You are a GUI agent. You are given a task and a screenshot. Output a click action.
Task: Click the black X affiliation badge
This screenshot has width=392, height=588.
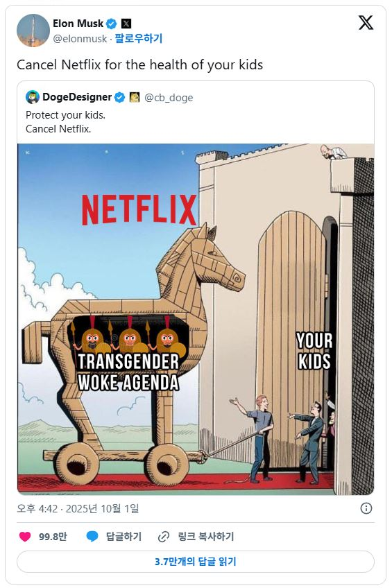tap(126, 24)
